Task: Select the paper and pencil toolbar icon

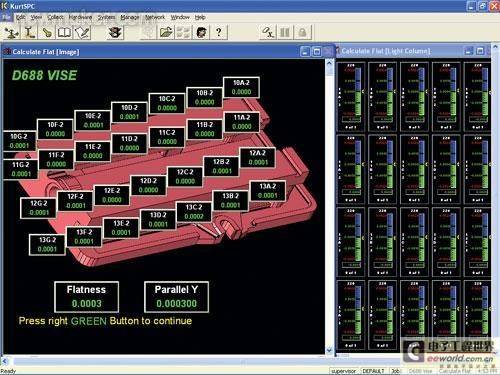Action: (82, 32)
